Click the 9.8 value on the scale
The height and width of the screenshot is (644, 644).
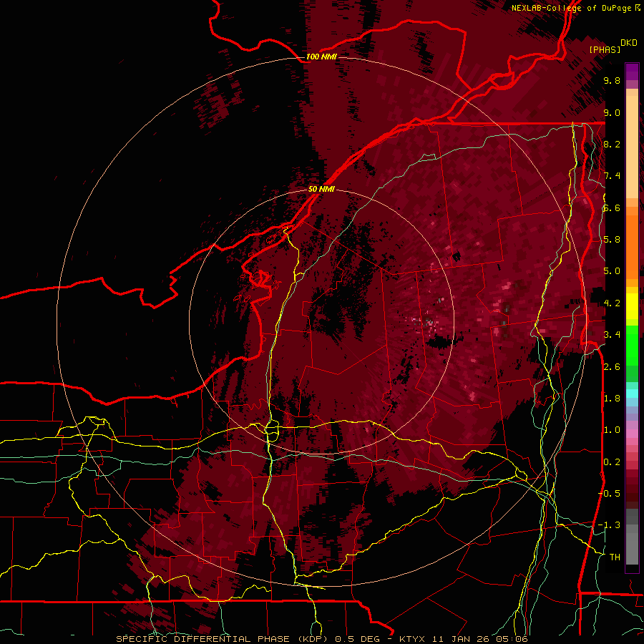[x=612, y=80]
